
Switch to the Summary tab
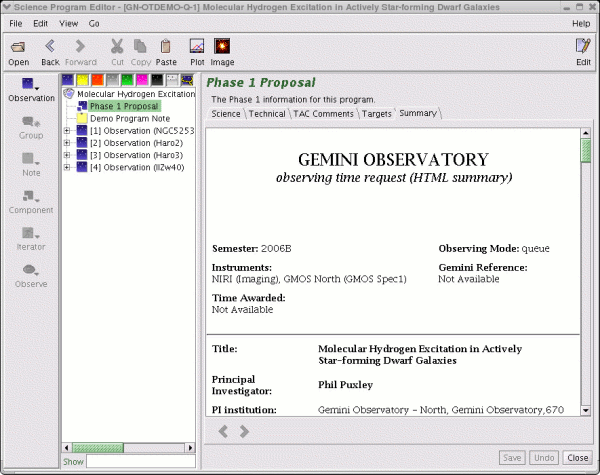tap(418, 113)
